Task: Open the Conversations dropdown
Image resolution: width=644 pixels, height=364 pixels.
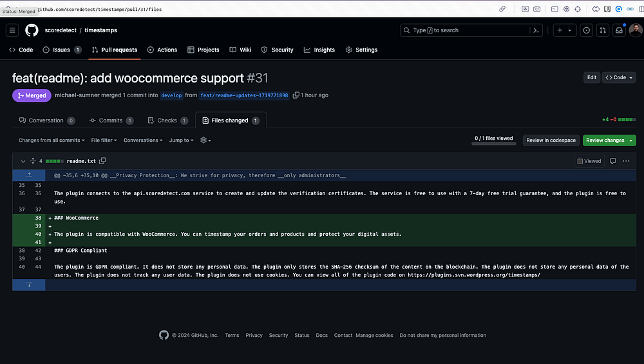Action: point(143,140)
